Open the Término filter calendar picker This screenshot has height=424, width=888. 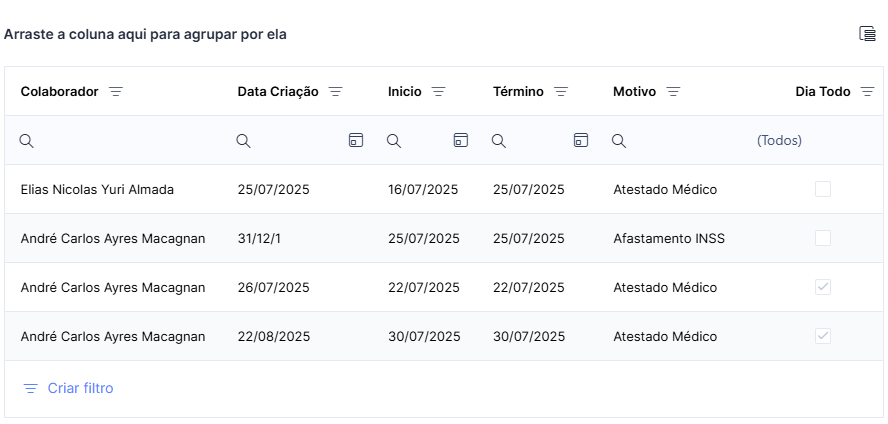581,140
